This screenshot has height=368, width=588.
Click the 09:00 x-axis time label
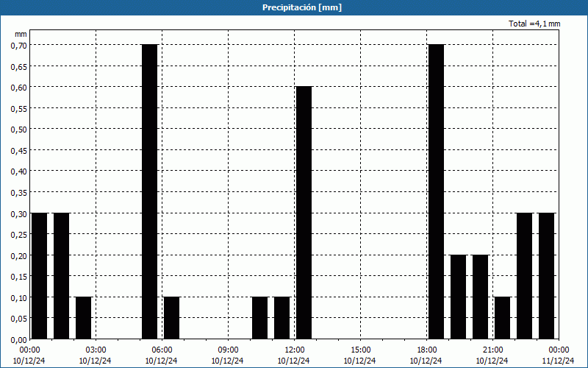(228, 350)
